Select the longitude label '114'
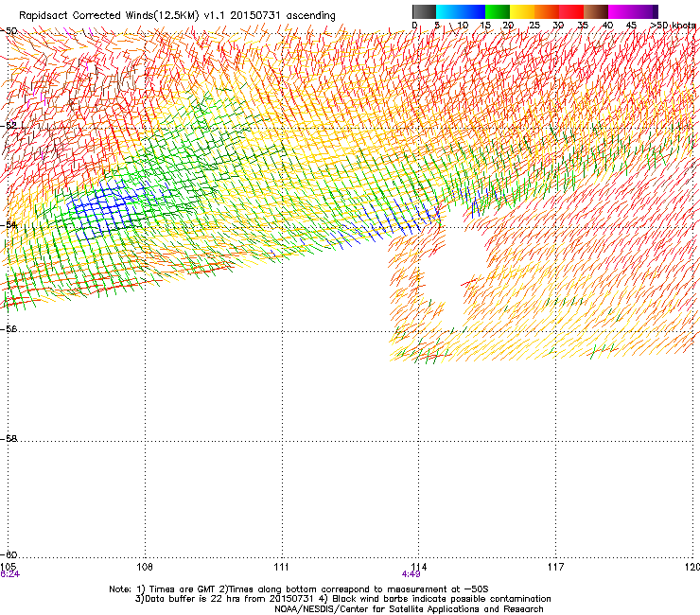The height and width of the screenshot is (615, 700). pos(419,567)
